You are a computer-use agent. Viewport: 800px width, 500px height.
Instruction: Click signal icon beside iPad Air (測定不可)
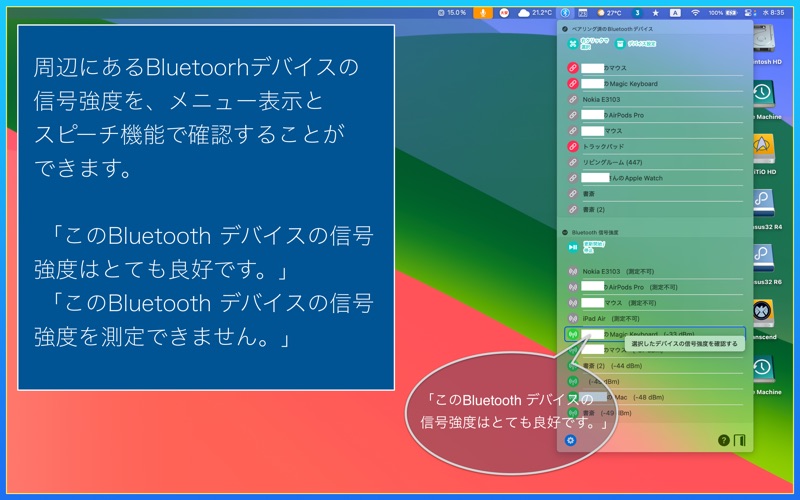click(x=572, y=318)
